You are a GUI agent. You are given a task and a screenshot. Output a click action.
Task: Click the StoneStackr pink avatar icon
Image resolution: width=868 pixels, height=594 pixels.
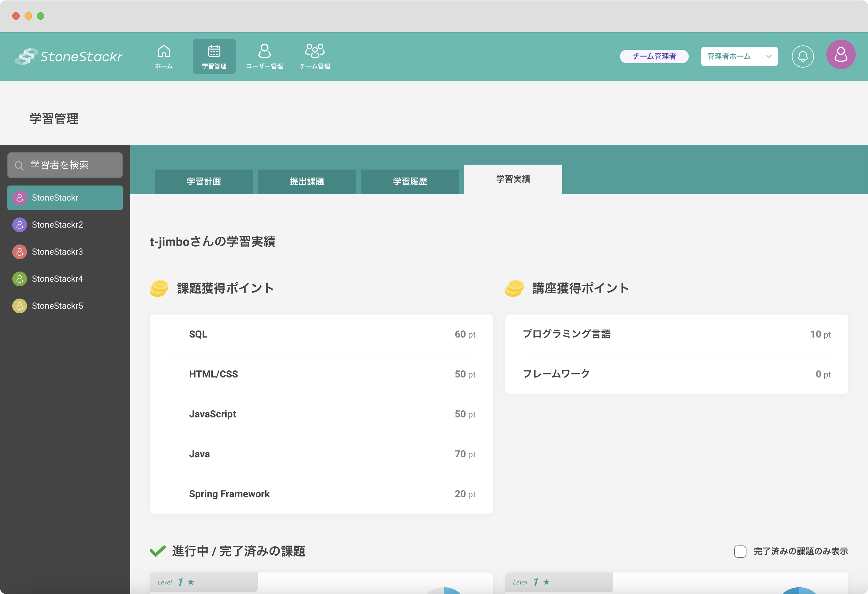pyautogui.click(x=19, y=198)
